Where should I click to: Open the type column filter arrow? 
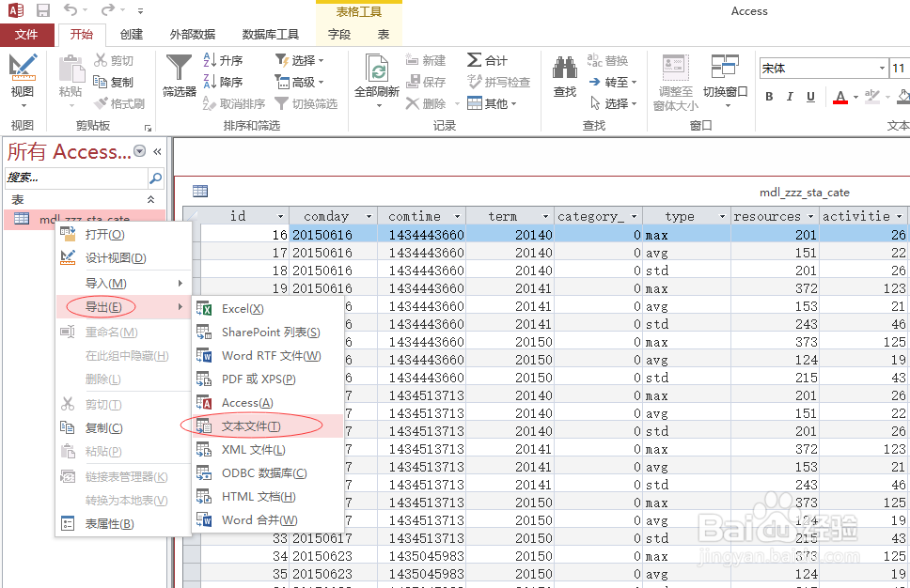click(x=723, y=216)
